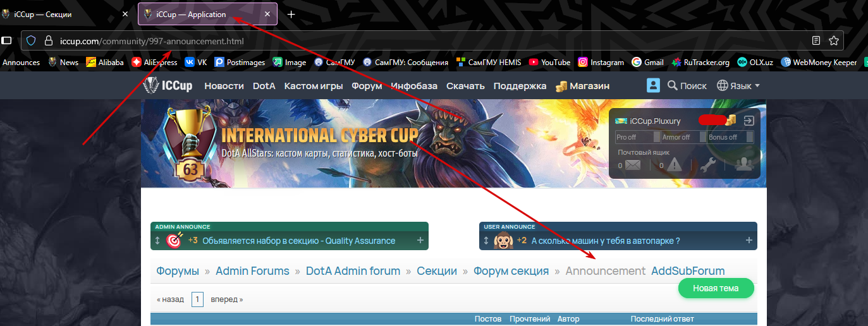This screenshot has height=326, width=868.
Task: Switch to the iCCup — Секции tab
Action: (63, 14)
